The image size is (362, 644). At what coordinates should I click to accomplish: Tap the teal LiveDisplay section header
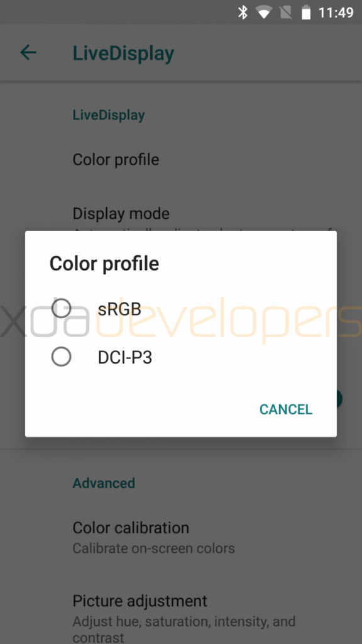[109, 115]
